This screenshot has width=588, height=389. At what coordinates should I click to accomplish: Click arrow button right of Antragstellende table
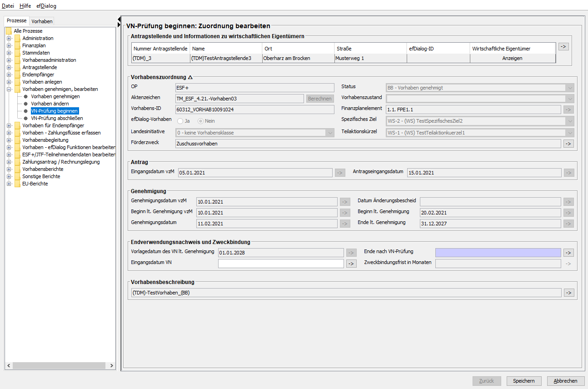563,47
